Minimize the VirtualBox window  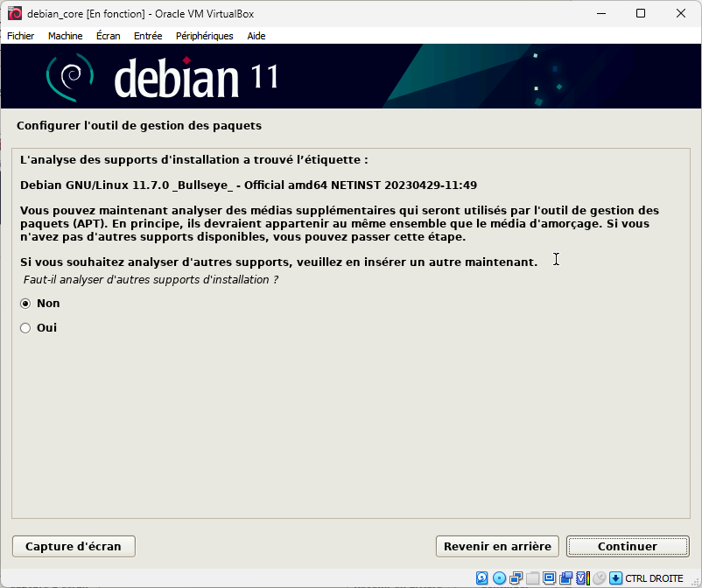601,13
